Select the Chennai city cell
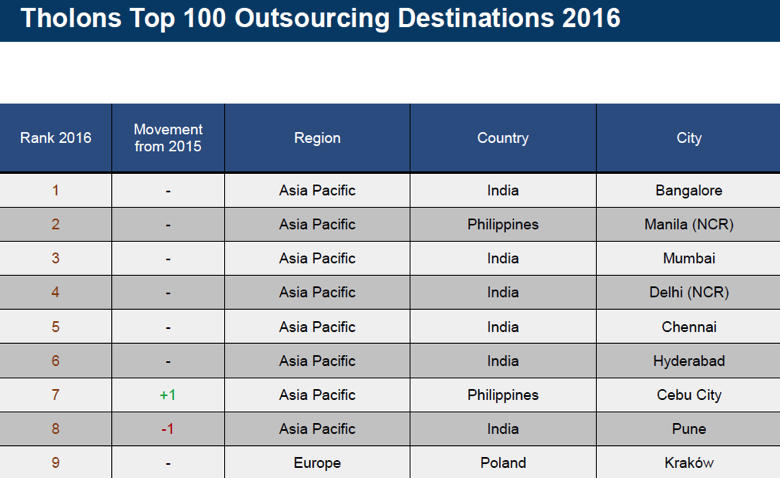780x478 pixels. coord(689,327)
